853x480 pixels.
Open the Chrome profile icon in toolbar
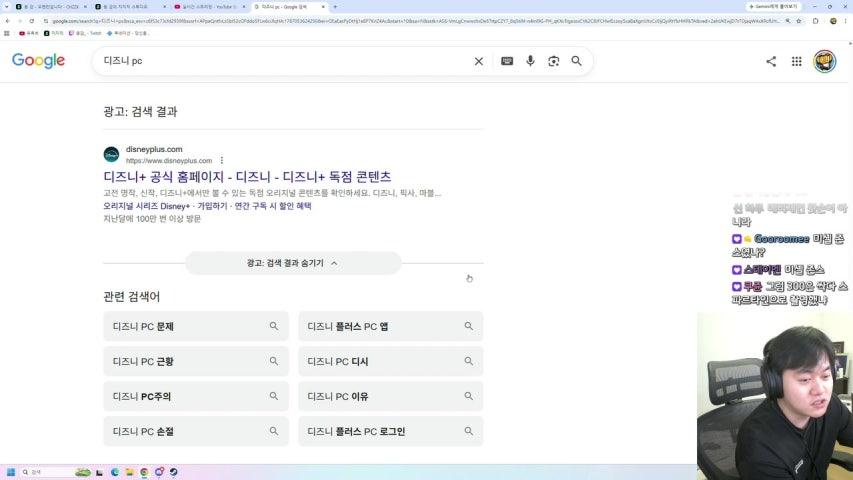pos(833,21)
